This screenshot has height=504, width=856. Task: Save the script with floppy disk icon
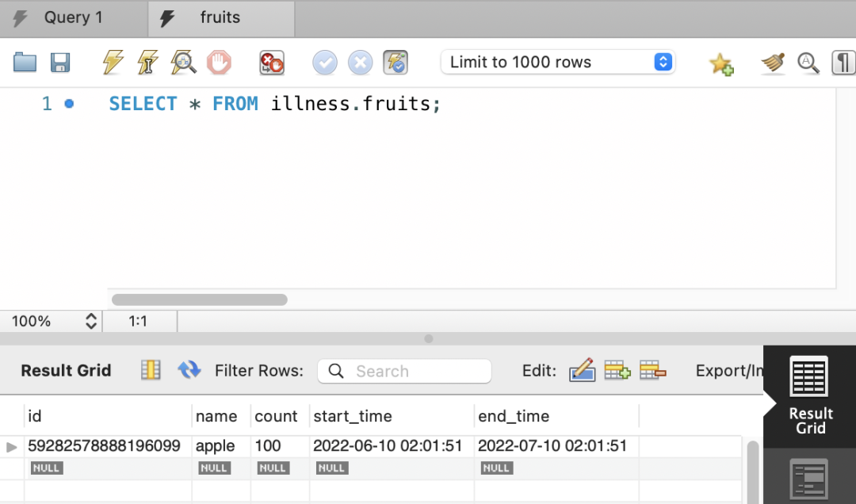(x=60, y=63)
